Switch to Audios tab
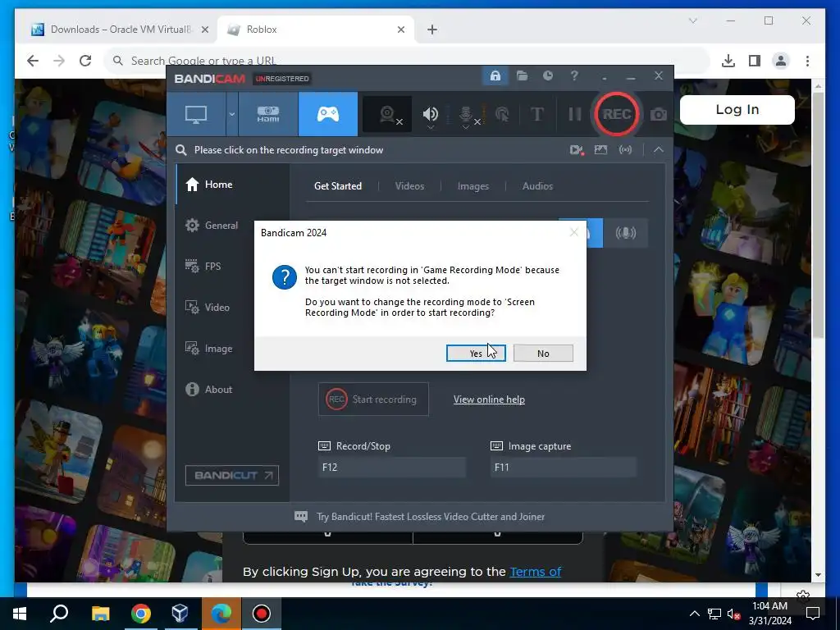This screenshot has width=840, height=630. click(x=537, y=186)
